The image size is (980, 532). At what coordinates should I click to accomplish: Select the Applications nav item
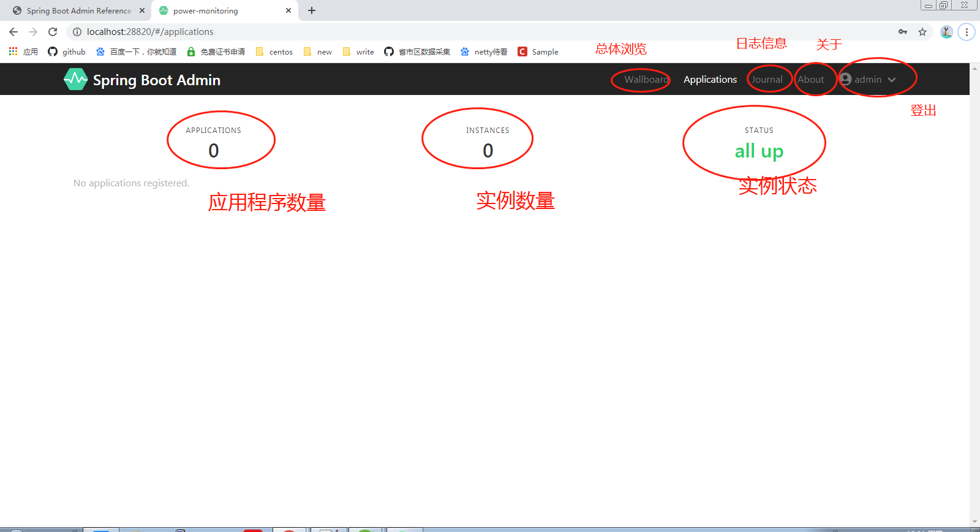[x=710, y=80]
